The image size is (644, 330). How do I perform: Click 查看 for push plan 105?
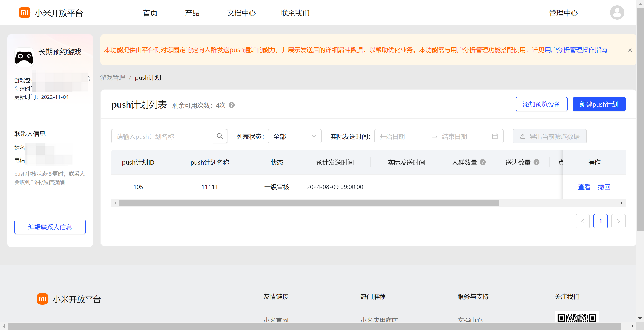point(584,187)
